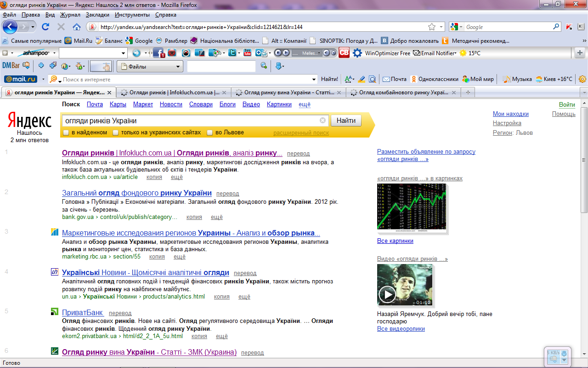The width and height of the screenshot is (588, 368).
Task: Click the plus button at Ashampoo toolbar end
Action: tap(580, 53)
